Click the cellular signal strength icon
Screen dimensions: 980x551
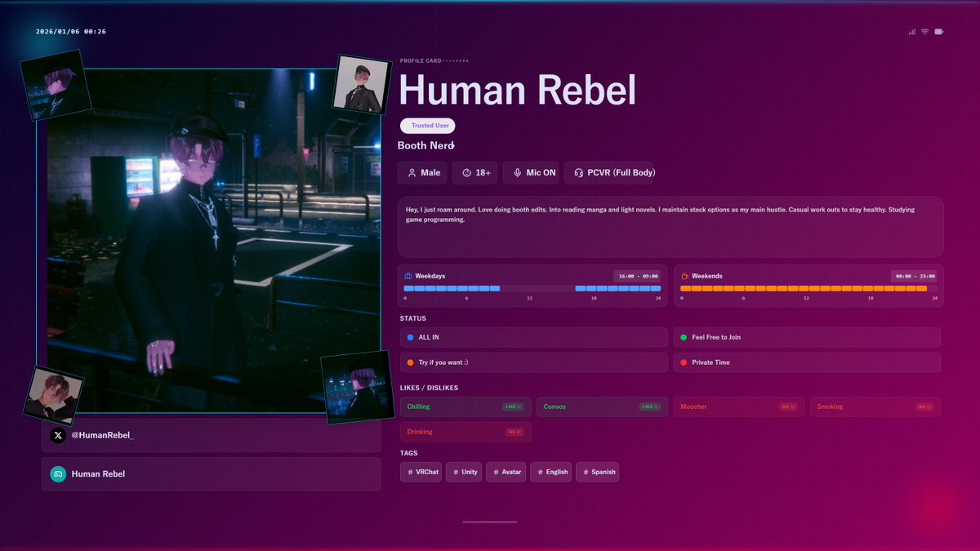pos(911,32)
